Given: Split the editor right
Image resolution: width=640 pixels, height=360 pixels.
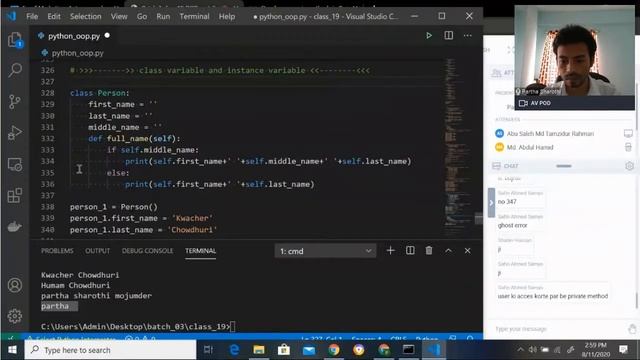Looking at the screenshot, I should coord(448,36).
